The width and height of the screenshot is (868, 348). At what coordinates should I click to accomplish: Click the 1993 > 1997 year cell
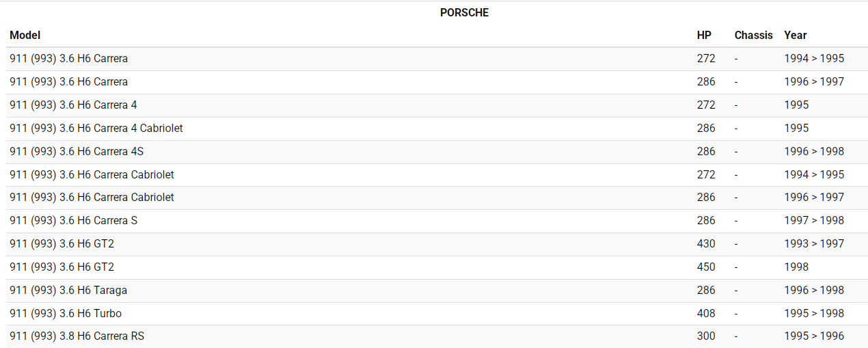[814, 244]
